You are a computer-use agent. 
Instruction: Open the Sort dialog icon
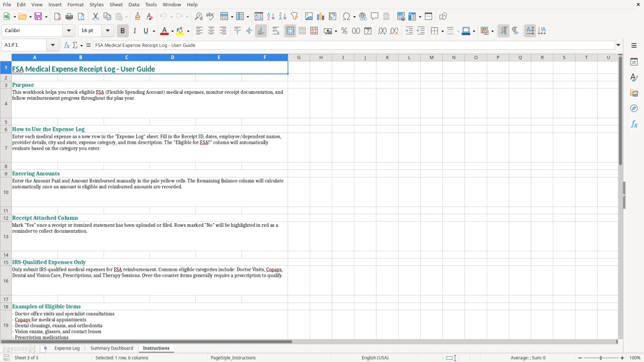click(259, 17)
